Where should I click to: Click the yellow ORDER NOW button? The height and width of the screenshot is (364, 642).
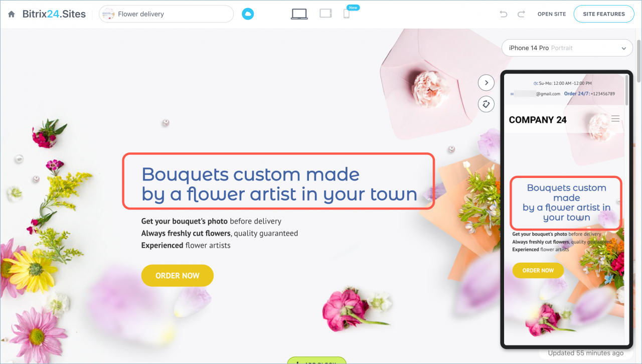[178, 276]
